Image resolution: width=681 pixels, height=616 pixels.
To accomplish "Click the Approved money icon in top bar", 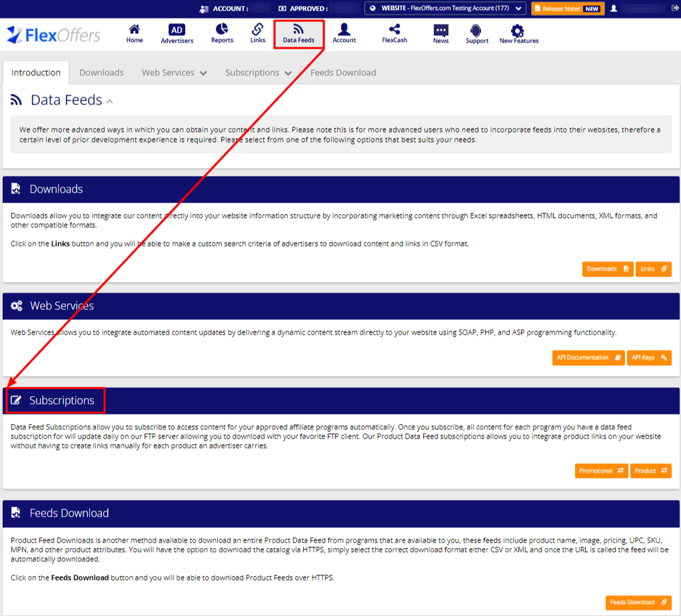I will 283,8.
